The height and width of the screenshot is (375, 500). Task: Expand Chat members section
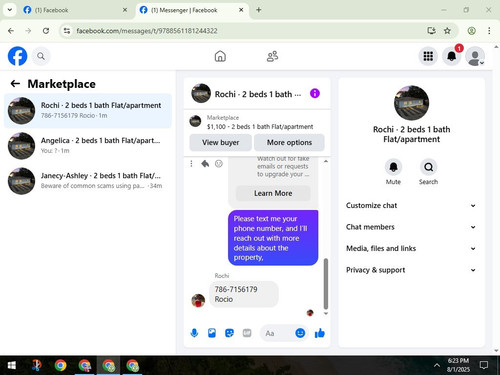pyautogui.click(x=411, y=227)
